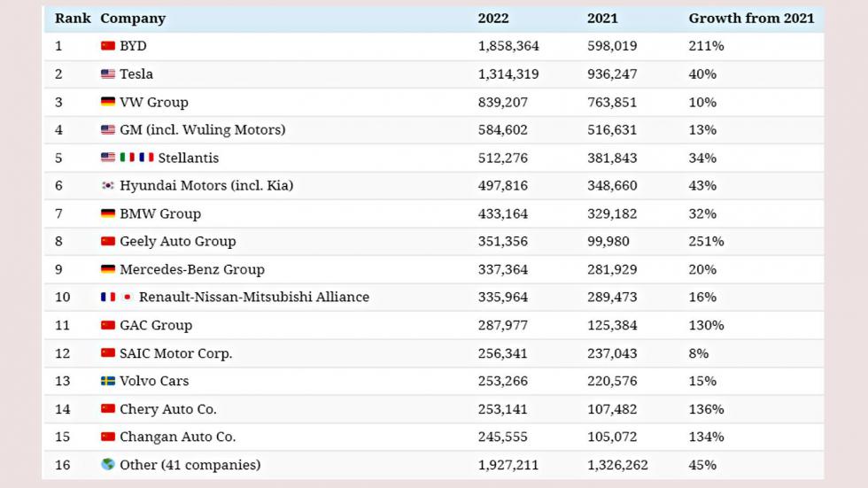Click the China flag beside Changan Auto Co.

pyautogui.click(x=108, y=437)
